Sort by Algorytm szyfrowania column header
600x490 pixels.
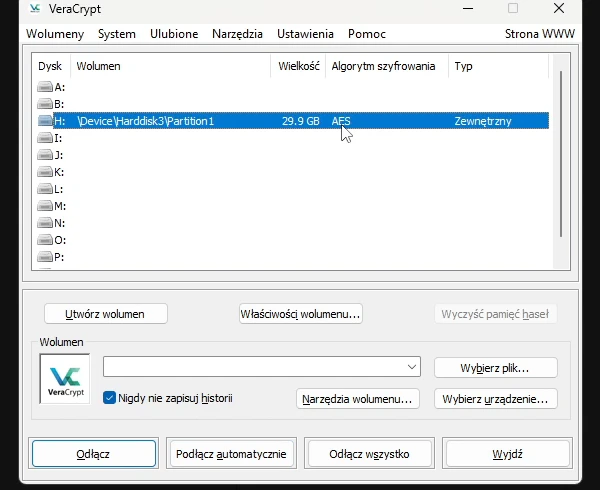tap(387, 66)
